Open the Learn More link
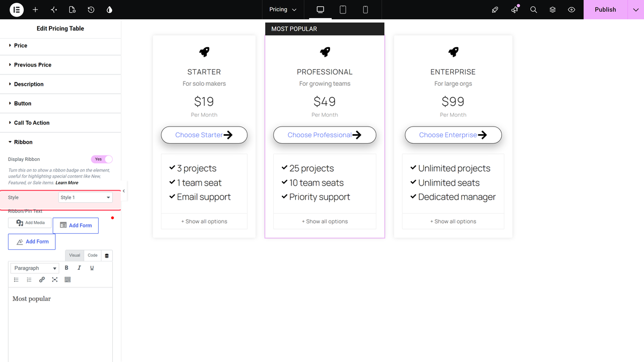The height and width of the screenshot is (362, 644). tap(67, 183)
